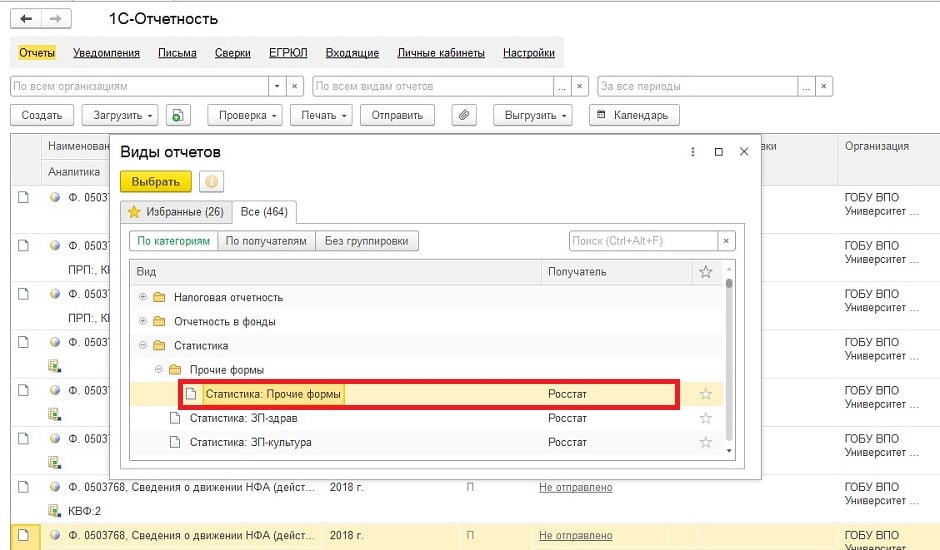Clear the report search field with x icon
Viewport: 940px width, 550px height.
[727, 241]
